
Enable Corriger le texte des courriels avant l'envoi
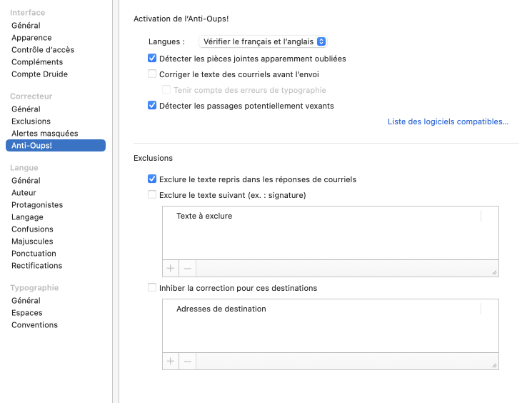pos(152,74)
